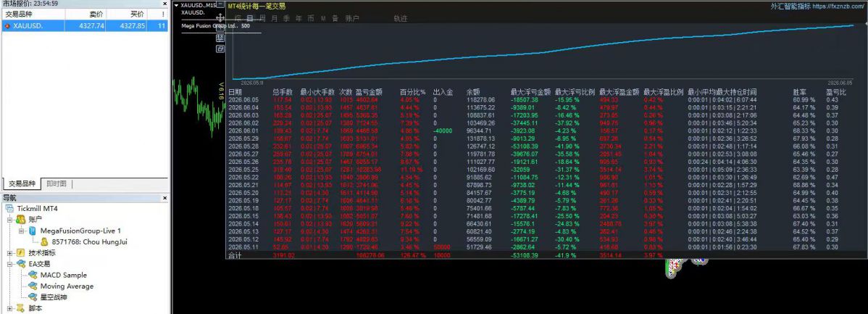Click the MegaFusionGroup-Live 1 server icon

tap(32, 231)
